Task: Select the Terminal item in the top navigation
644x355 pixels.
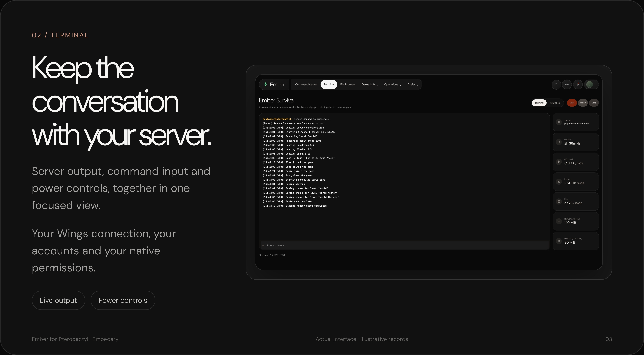Action: (x=329, y=85)
